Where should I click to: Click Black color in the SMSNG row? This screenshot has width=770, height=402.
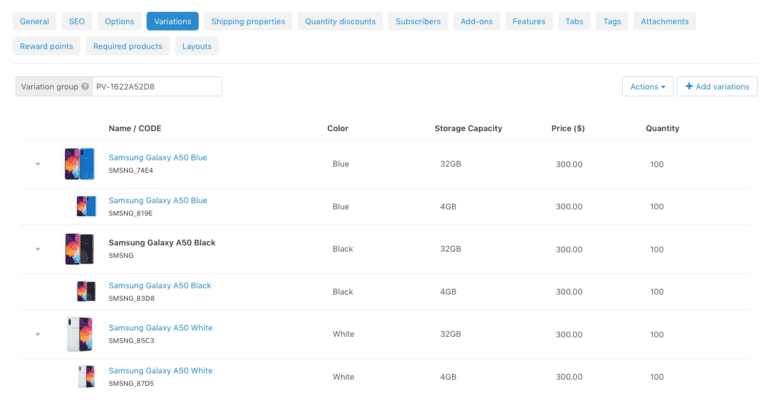point(342,249)
